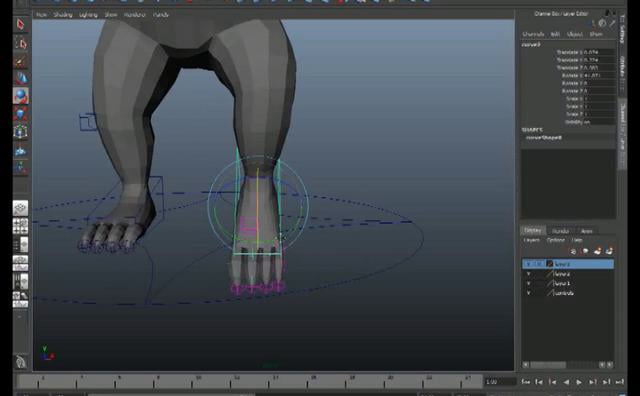Open the Attribute Editor side tab
Viewport: 640px width, 396px height.
coord(622,74)
